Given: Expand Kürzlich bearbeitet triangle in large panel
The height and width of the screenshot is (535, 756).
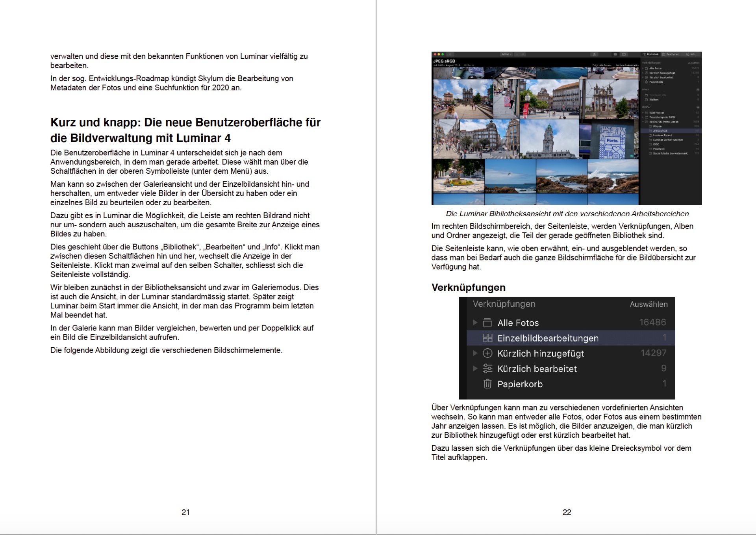Looking at the screenshot, I should coord(475,368).
